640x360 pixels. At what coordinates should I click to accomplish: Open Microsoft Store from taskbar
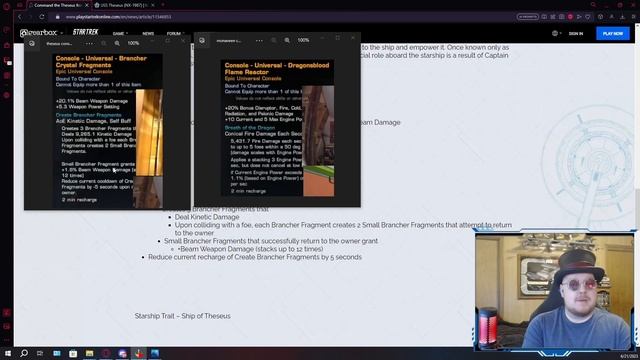point(73,353)
